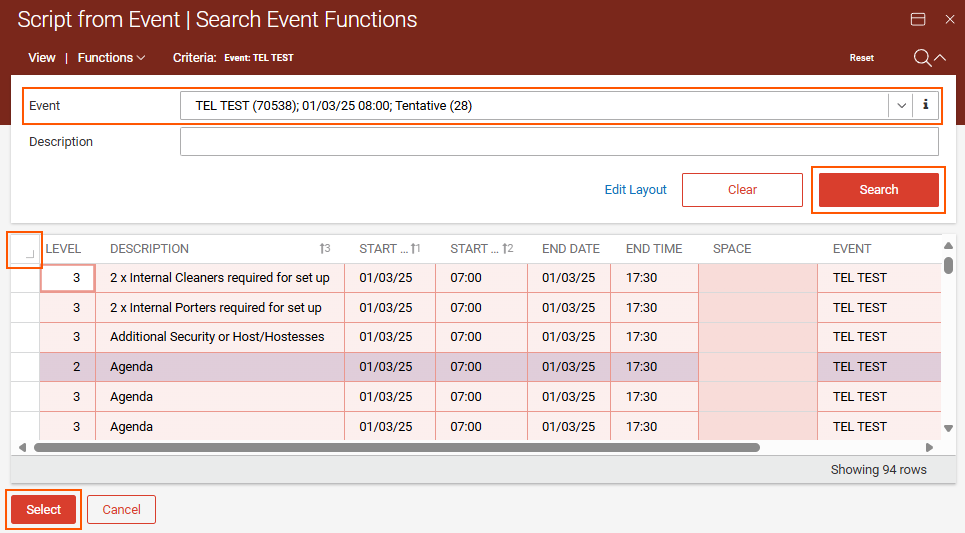Click the Search button
Viewport: 965px width, 533px height.
tap(878, 190)
